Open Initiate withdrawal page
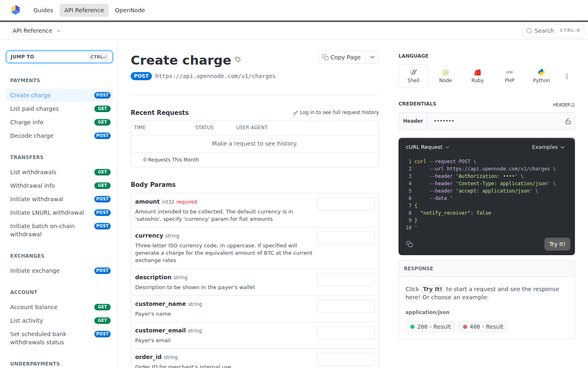The height and width of the screenshot is (368, 588). pos(59,199)
